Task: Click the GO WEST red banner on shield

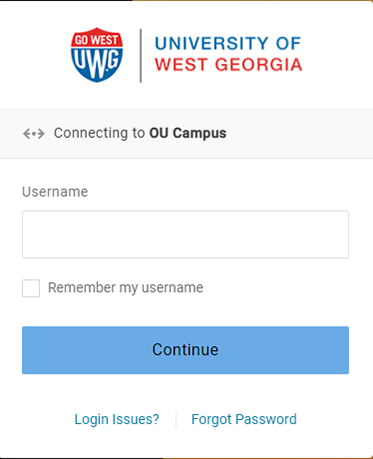Action: tap(97, 40)
